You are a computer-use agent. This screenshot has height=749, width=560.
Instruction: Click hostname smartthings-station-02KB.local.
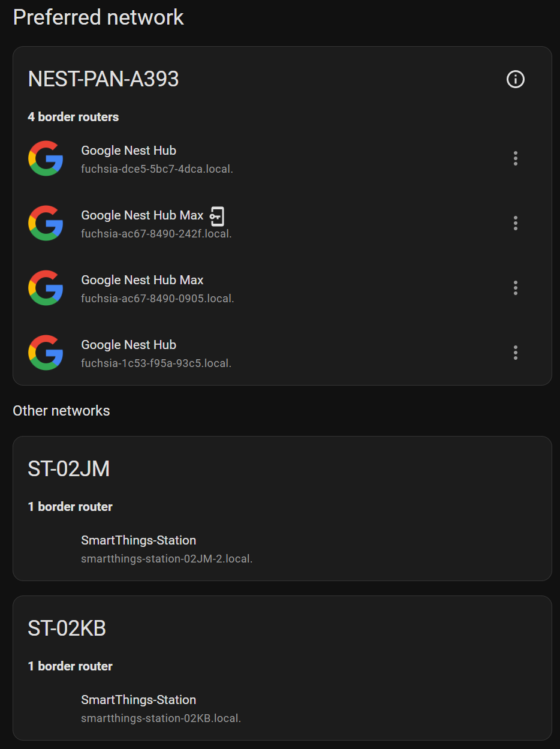[x=161, y=718]
